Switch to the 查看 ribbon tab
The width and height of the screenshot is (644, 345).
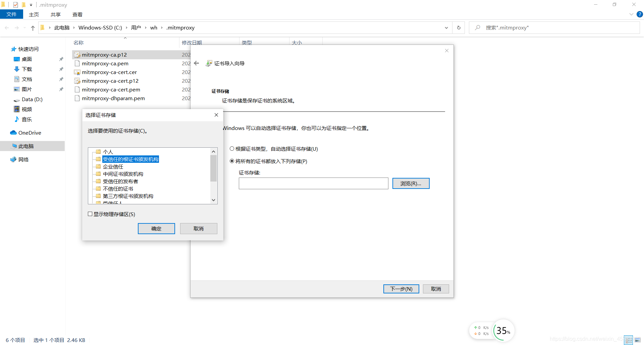point(77,14)
